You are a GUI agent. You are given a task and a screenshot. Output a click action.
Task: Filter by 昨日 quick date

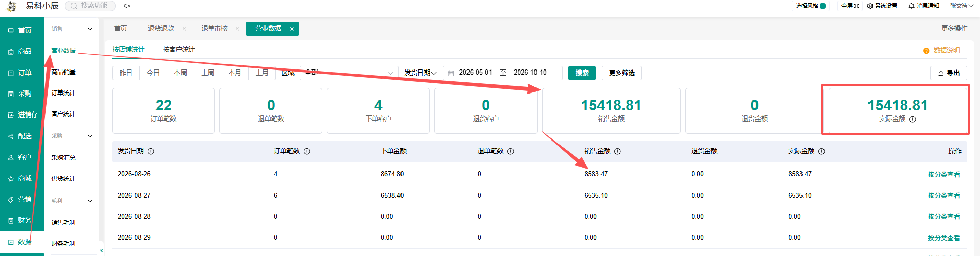(126, 73)
